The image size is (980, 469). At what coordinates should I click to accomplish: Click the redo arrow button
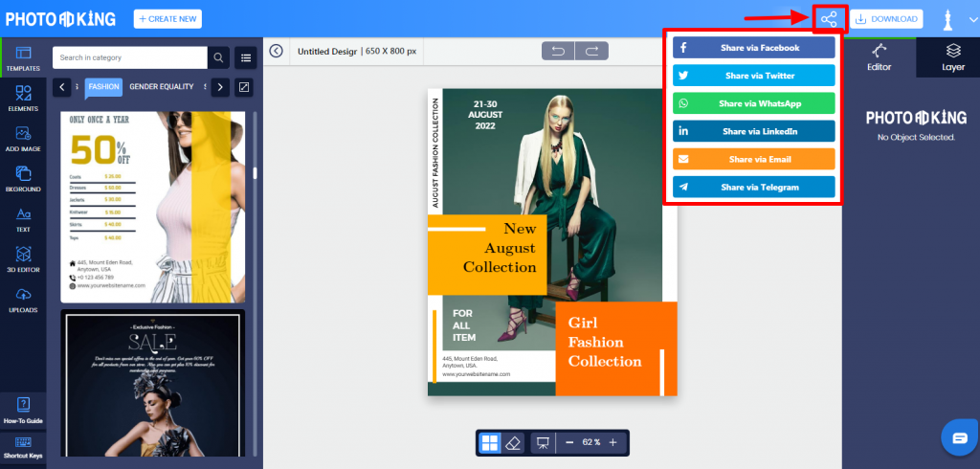tap(591, 52)
